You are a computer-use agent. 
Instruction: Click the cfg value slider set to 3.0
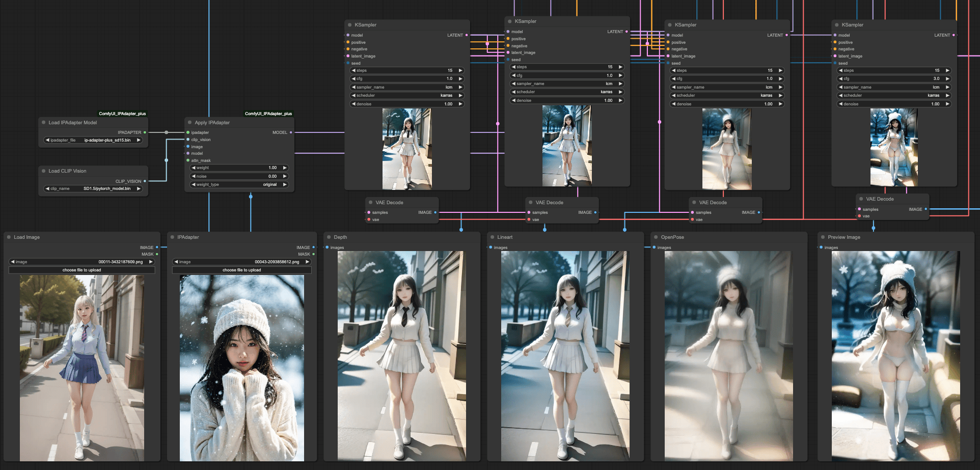893,78
